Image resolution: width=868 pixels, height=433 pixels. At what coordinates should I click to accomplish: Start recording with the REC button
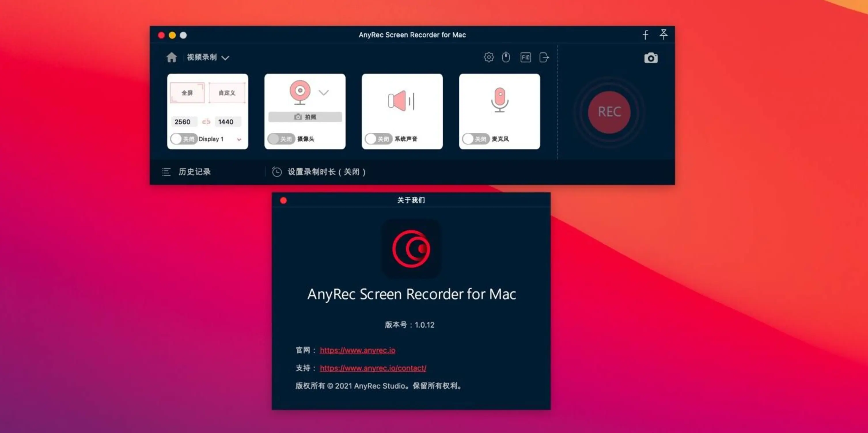pos(609,112)
